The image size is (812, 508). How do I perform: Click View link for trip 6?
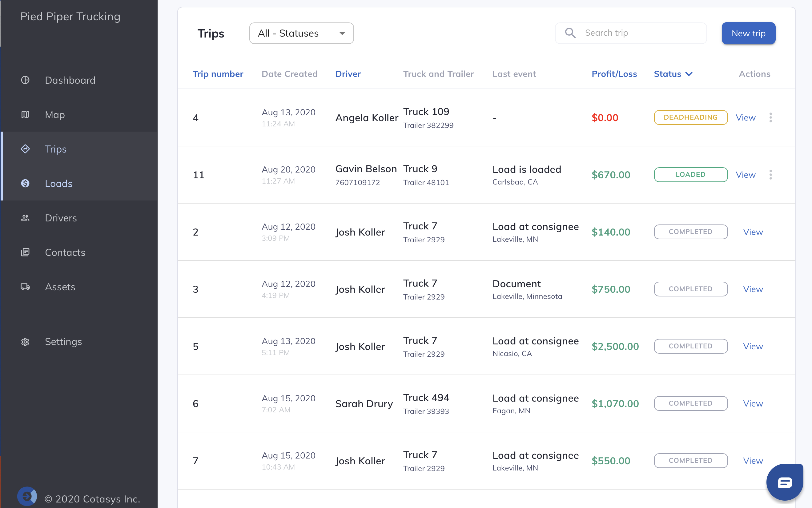click(x=753, y=403)
